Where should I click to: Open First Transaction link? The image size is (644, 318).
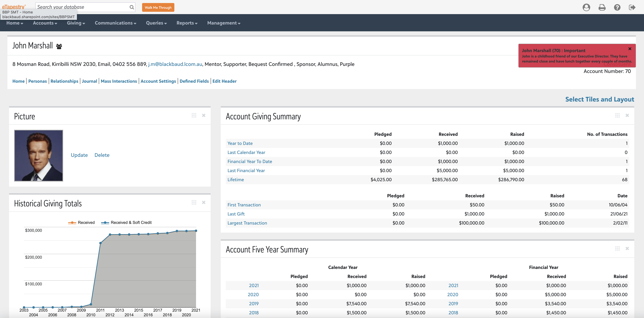coord(244,205)
